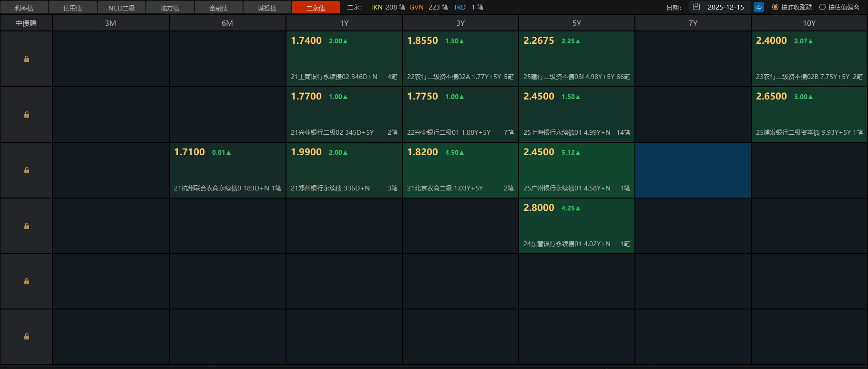Screen dimensions: 868x369
Task: Click the 1.8200 yield value
Action: point(422,152)
